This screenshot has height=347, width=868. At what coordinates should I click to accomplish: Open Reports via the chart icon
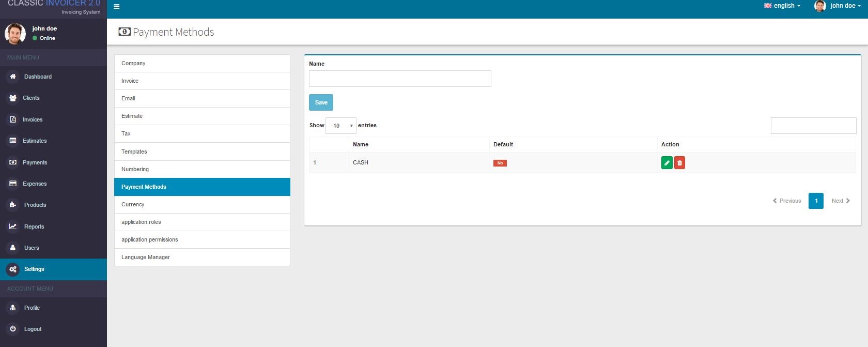click(13, 227)
